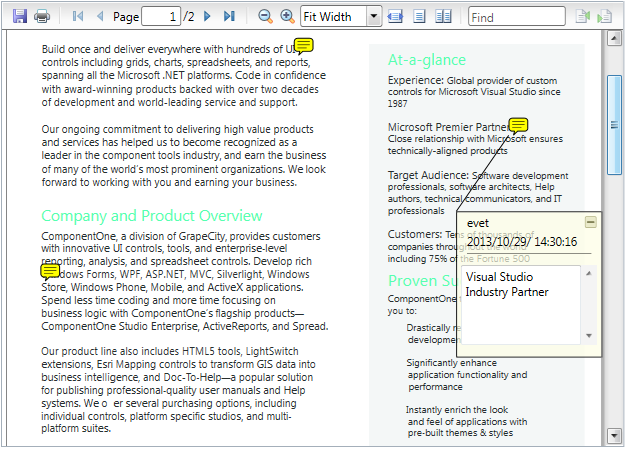Click 'Significantly enhance' bullet text
The height and width of the screenshot is (449, 626).
click(x=452, y=363)
